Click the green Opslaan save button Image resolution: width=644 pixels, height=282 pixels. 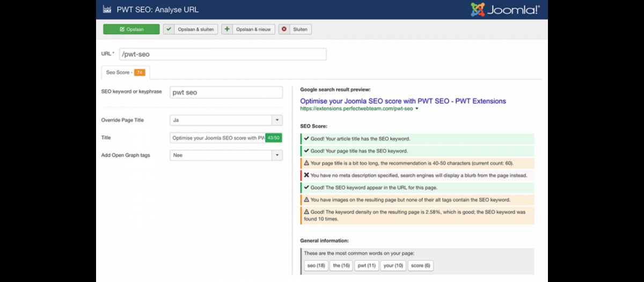[x=131, y=30]
